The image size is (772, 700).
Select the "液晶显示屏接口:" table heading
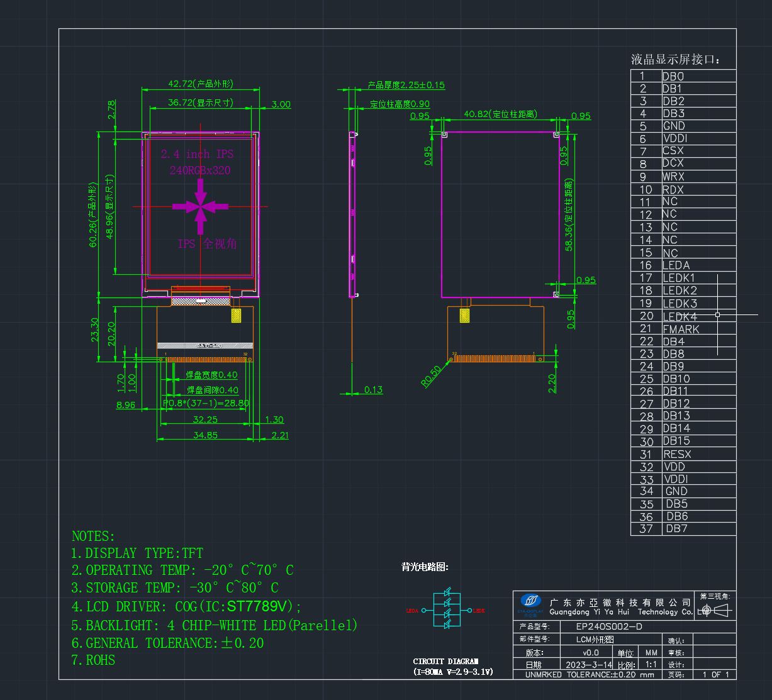click(x=675, y=60)
